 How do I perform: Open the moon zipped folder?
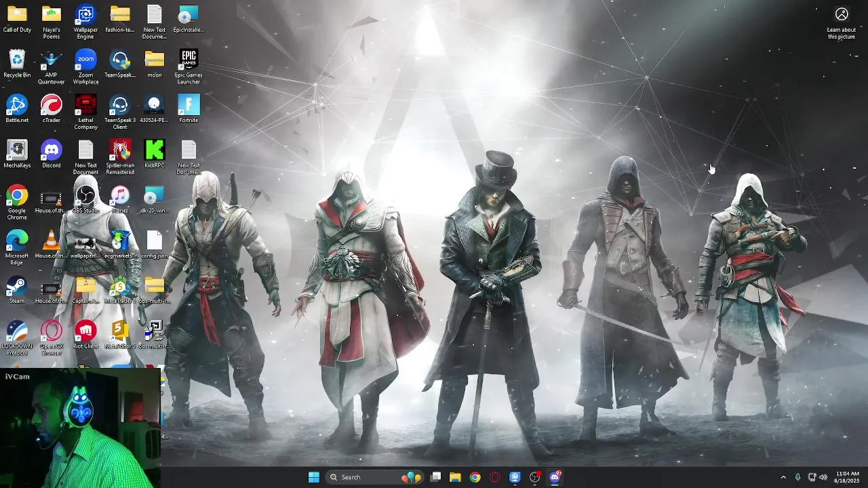tap(155, 64)
